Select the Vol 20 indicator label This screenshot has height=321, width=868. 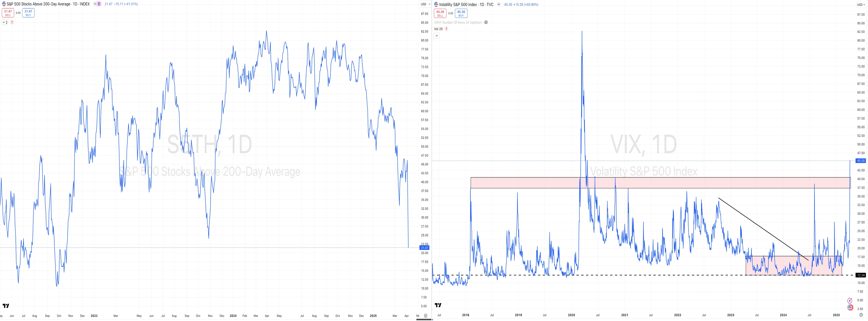[x=438, y=29]
